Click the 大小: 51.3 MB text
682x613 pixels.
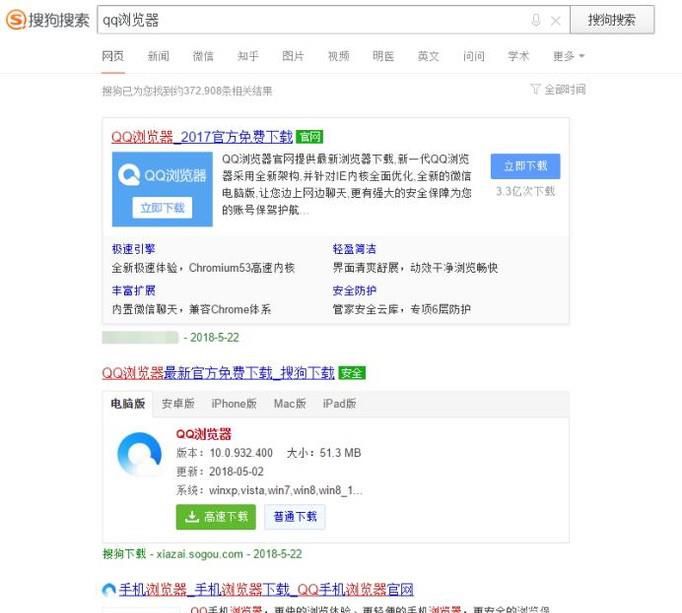pyautogui.click(x=324, y=453)
